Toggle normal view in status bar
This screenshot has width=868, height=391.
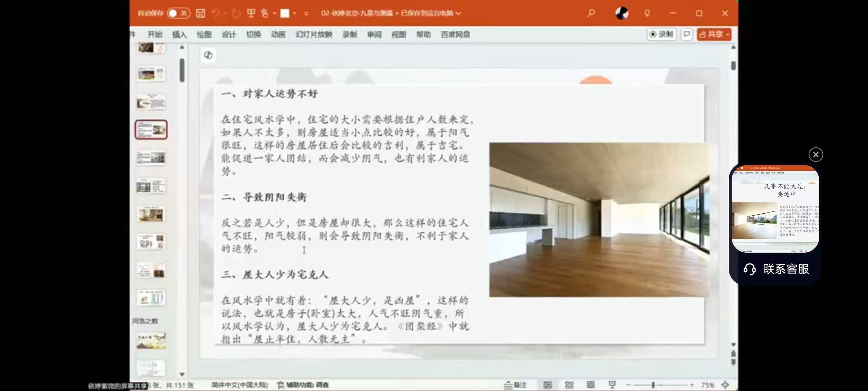[x=548, y=385]
